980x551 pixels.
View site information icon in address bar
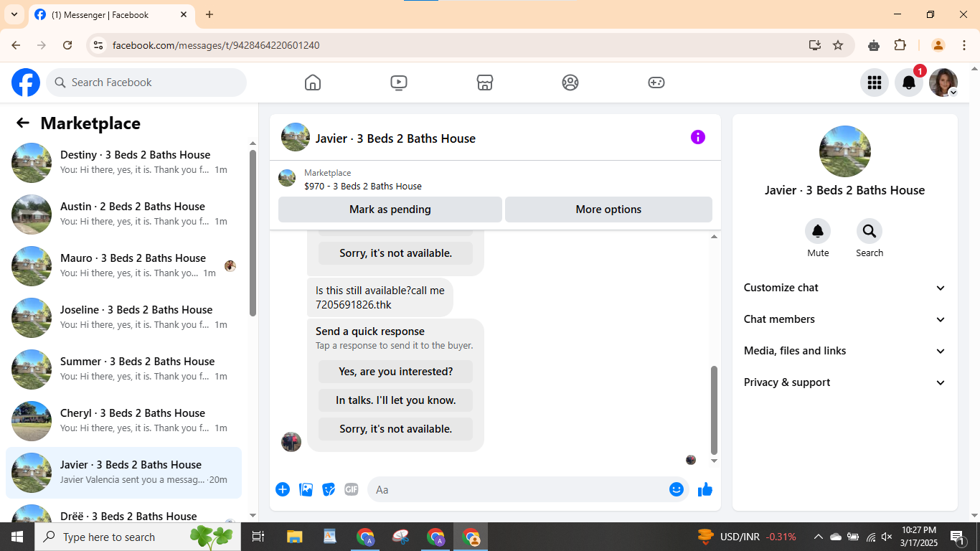[x=99, y=45]
